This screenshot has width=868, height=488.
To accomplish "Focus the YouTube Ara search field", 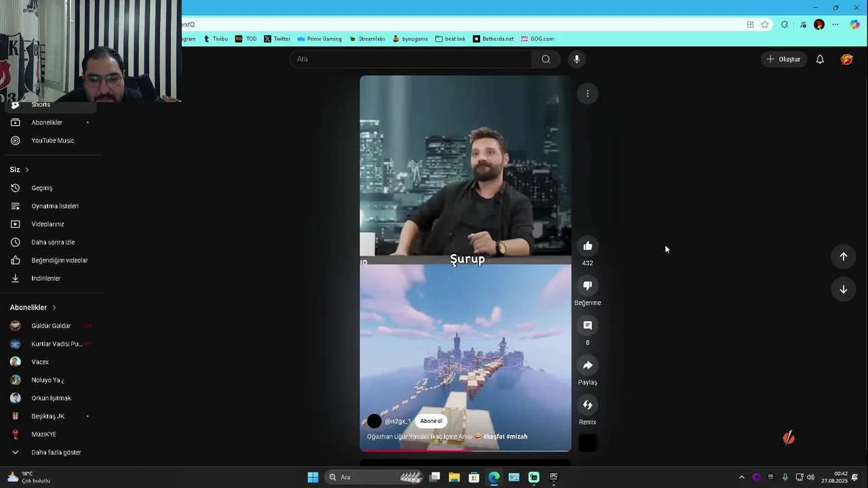I will point(412,59).
